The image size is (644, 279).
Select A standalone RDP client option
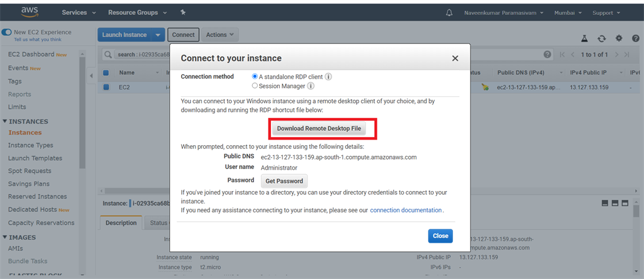[255, 77]
